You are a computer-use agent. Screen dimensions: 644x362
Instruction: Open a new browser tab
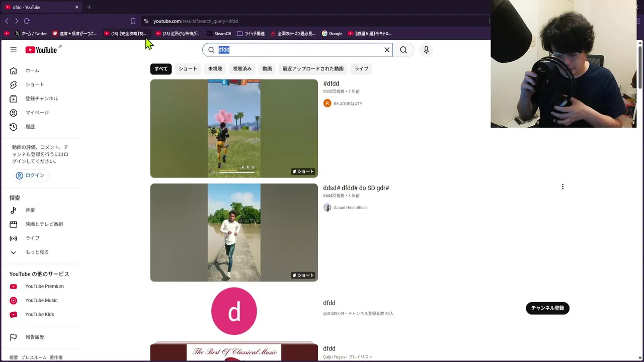click(89, 7)
